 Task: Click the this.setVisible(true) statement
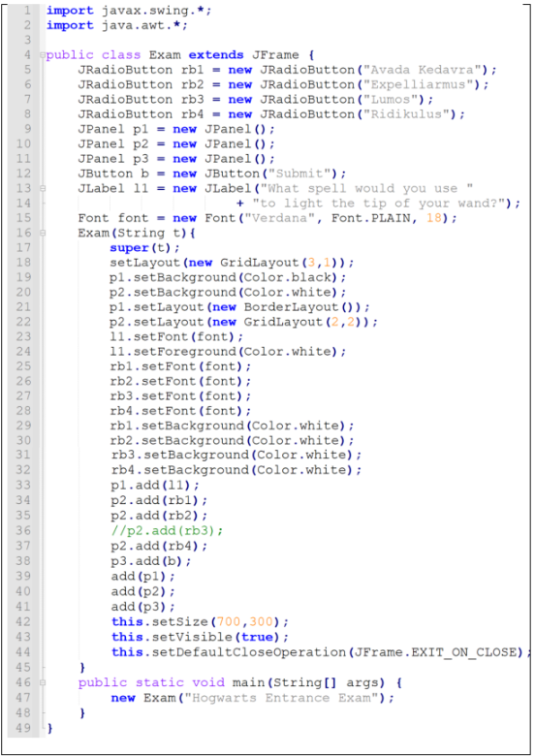pyautogui.click(x=200, y=637)
